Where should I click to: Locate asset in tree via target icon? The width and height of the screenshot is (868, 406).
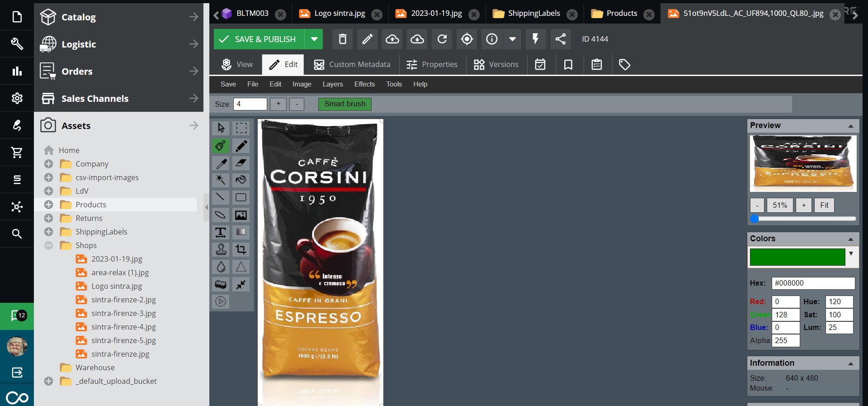point(467,39)
